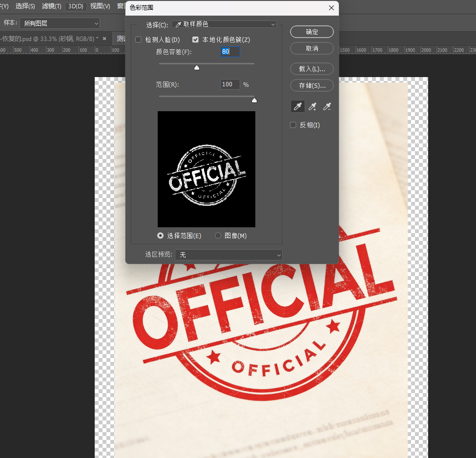Viewport: 476px width, 458px height.
Task: Select the 图像(M) radio button
Action: [218, 236]
